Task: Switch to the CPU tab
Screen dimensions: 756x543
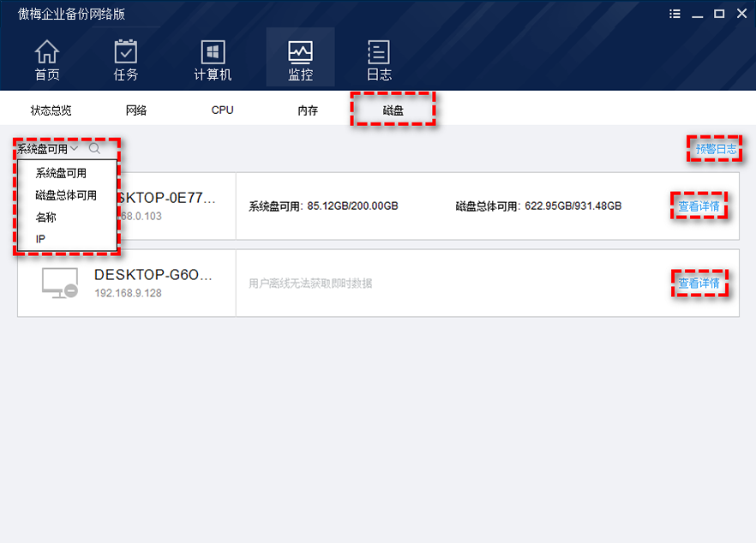Action: pyautogui.click(x=223, y=110)
